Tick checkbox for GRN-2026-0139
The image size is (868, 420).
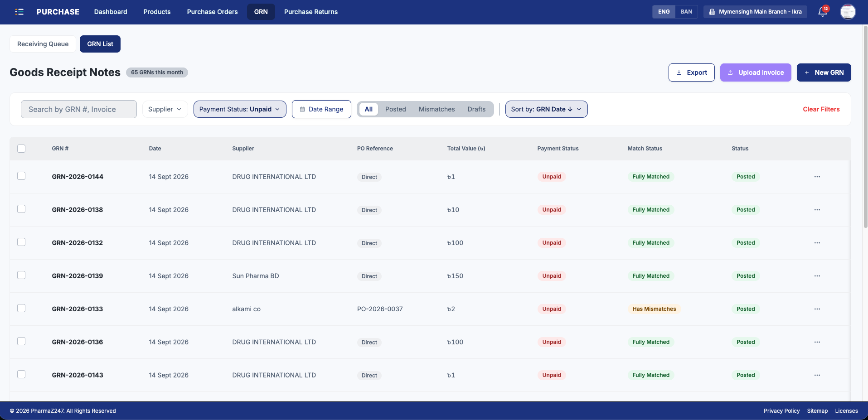21,275
